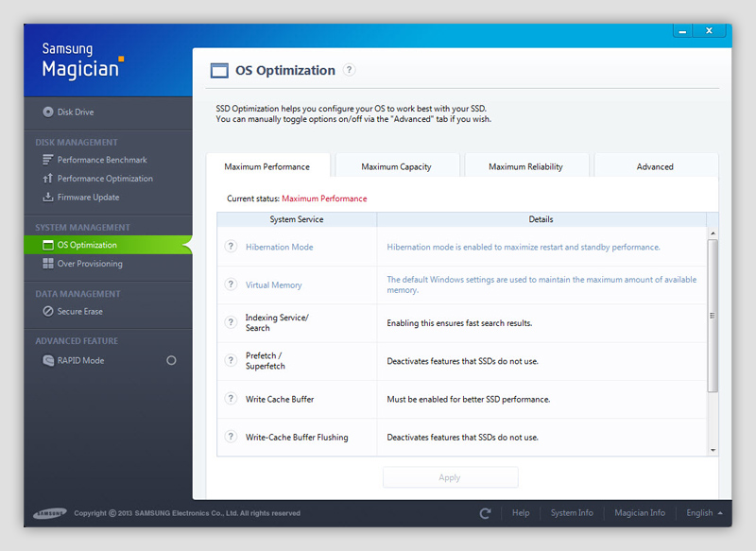Select Firmware Update in sidebar

point(88,198)
